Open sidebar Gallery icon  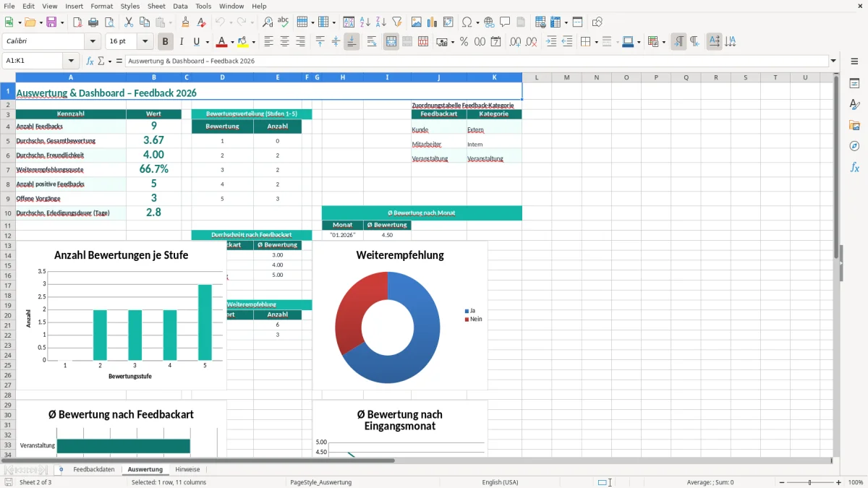(x=854, y=125)
